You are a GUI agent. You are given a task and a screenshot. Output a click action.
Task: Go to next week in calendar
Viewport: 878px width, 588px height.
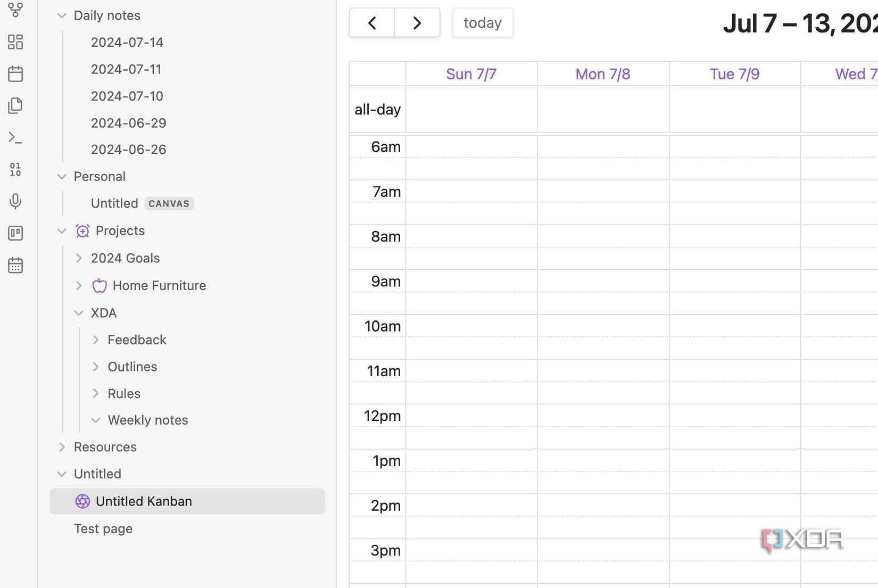417,23
